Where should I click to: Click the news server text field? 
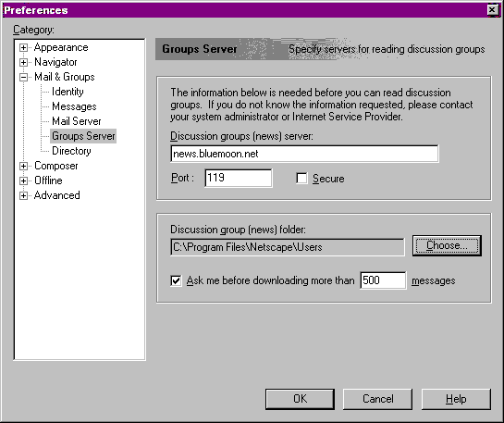tap(304, 154)
